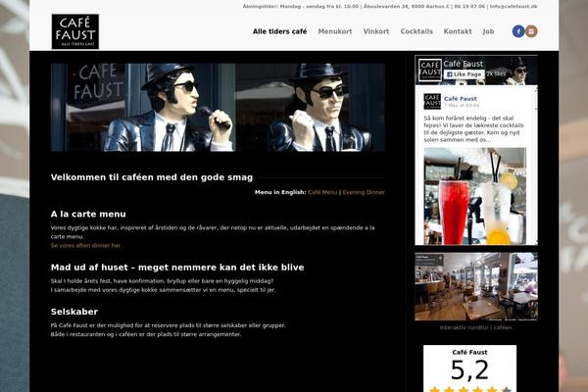Click Café Faust post author name

[x=461, y=99]
